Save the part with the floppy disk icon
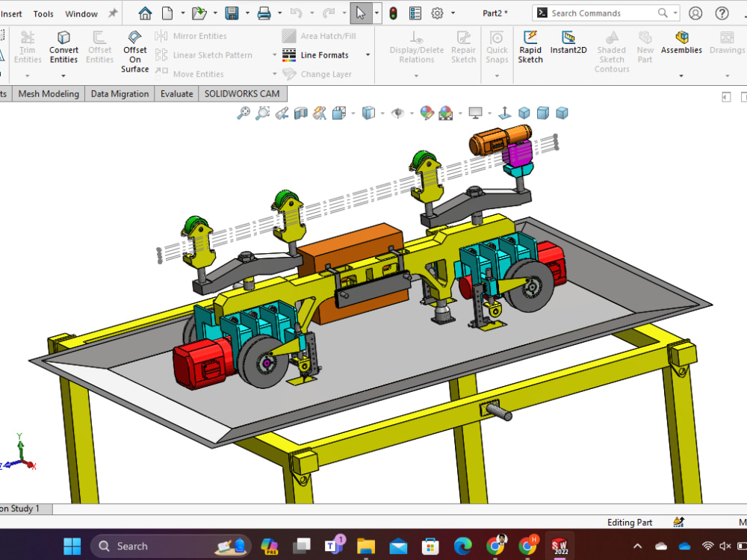 232,13
